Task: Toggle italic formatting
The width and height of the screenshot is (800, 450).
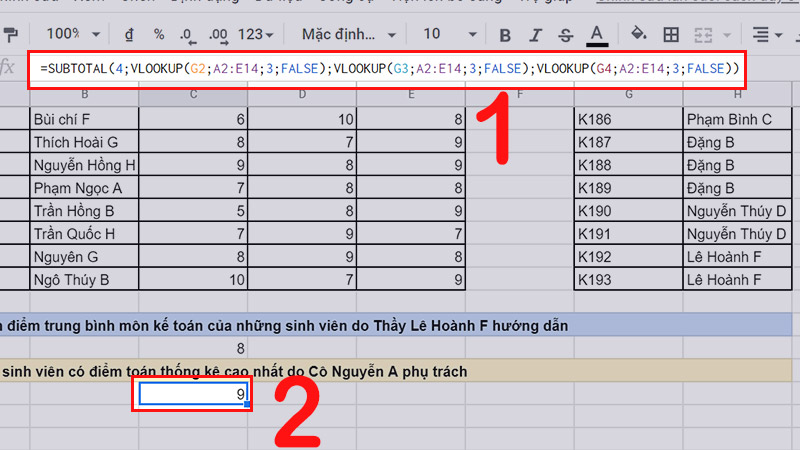Action: (x=535, y=34)
